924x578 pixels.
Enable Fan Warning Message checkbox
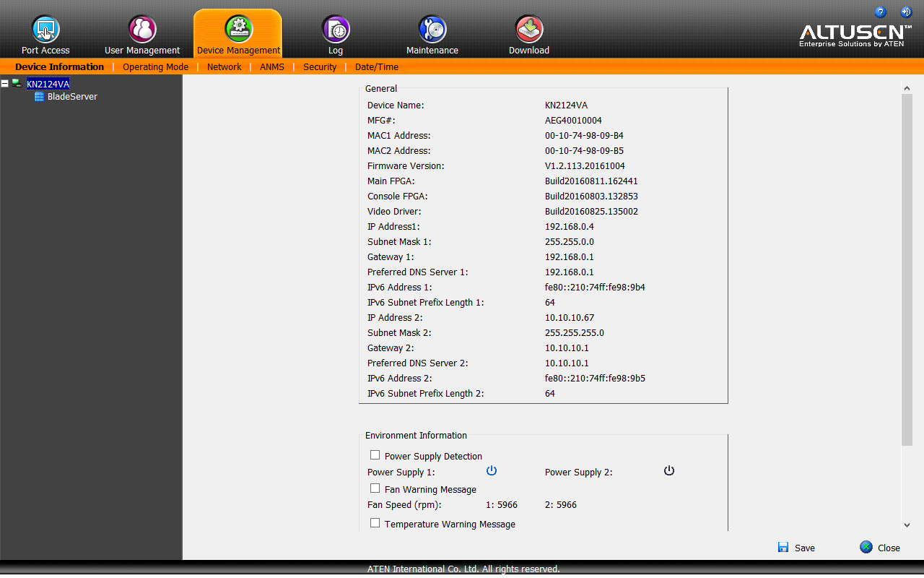pyautogui.click(x=375, y=488)
